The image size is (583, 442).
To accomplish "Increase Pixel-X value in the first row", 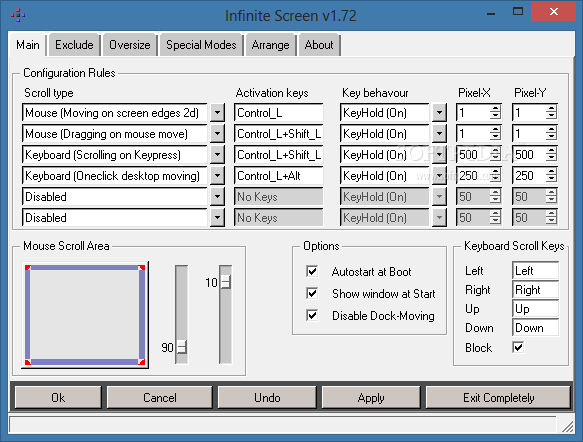I will click(x=495, y=109).
